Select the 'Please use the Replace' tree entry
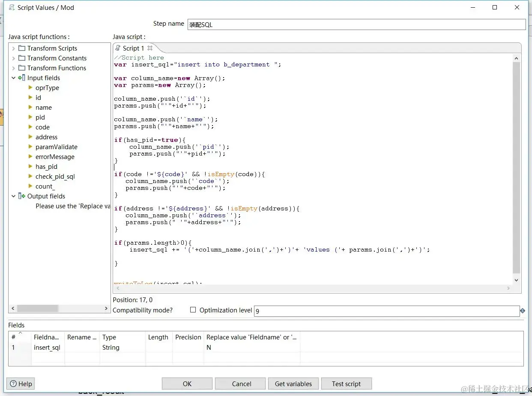Image resolution: width=532 pixels, height=396 pixels. (73, 206)
